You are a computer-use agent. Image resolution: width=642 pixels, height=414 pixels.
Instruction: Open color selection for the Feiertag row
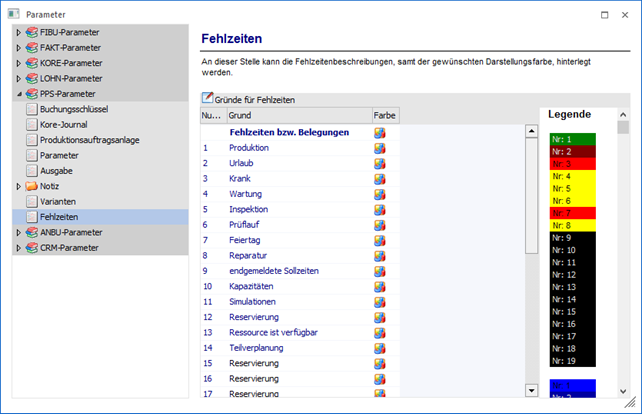tap(380, 240)
